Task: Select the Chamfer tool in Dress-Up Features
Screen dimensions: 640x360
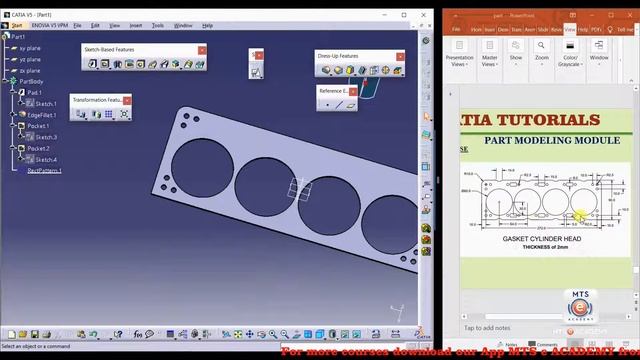Action: [x=338, y=70]
